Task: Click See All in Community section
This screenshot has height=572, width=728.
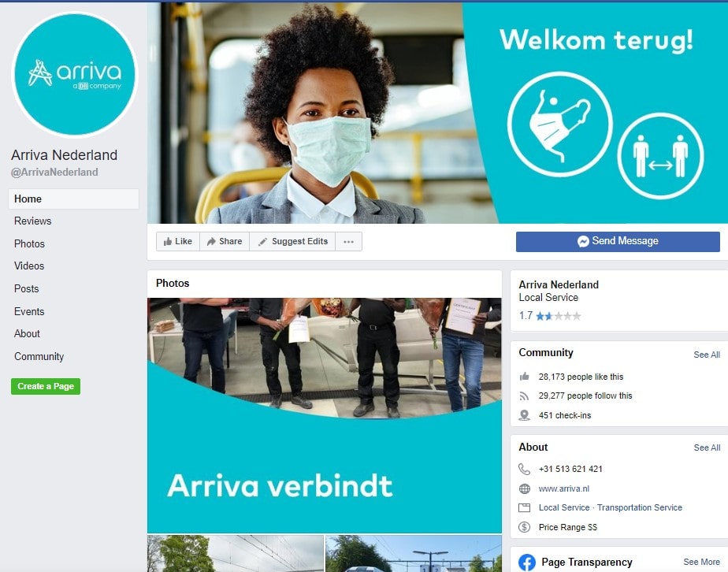Action: (x=707, y=355)
